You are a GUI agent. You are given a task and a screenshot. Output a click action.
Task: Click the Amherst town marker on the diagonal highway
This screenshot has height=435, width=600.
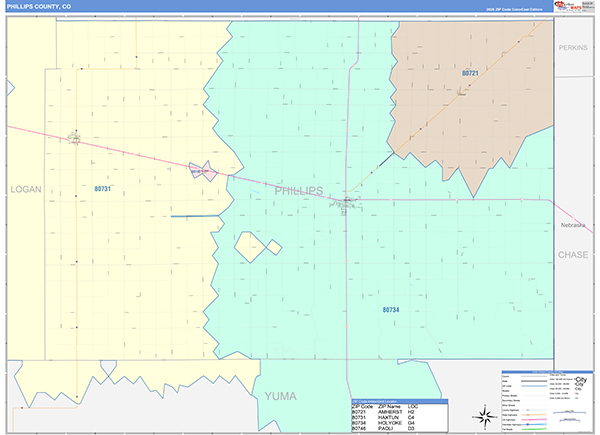point(461,92)
